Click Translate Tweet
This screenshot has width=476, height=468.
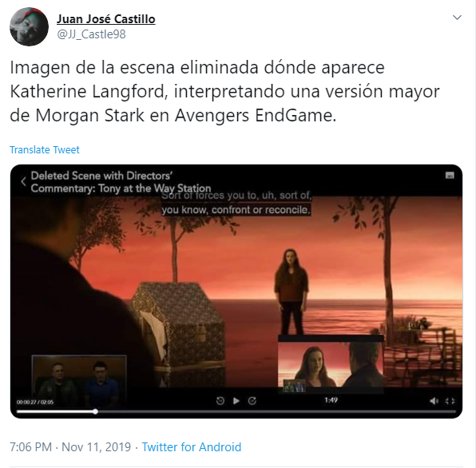[x=45, y=149]
